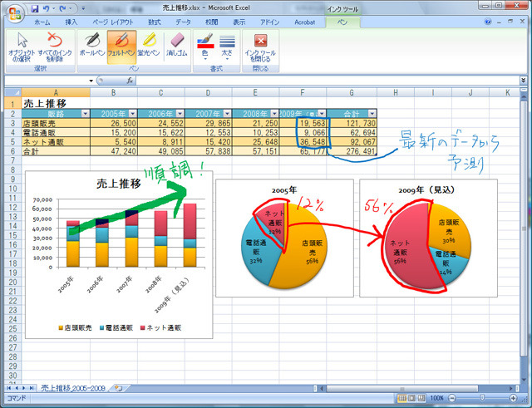Click cell with value 276,491
Viewport: 532px width, 408px height.
point(352,151)
